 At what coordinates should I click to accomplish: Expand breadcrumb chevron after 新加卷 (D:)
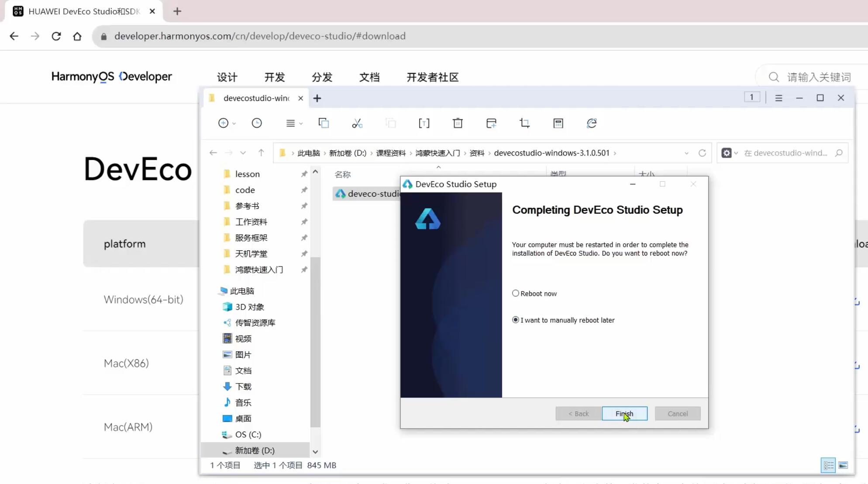click(372, 153)
